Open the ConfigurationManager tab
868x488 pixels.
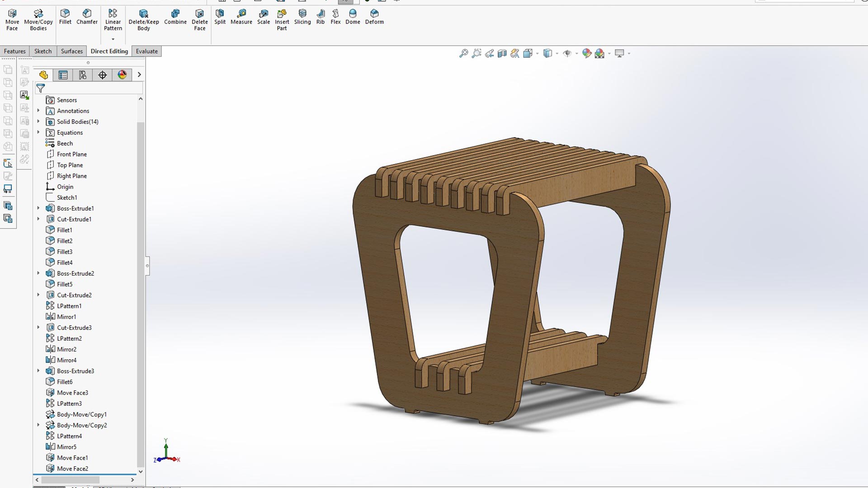click(83, 75)
